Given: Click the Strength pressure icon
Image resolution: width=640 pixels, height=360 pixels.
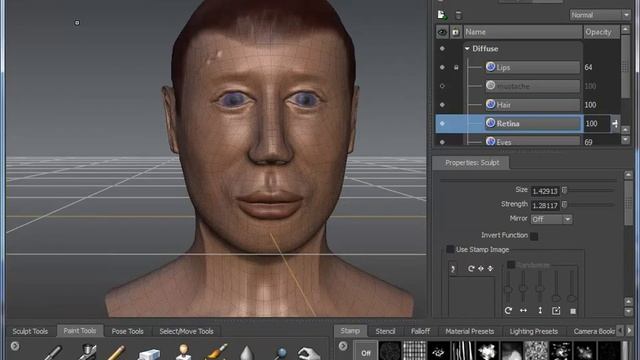Looking at the screenshot, I should (564, 204).
